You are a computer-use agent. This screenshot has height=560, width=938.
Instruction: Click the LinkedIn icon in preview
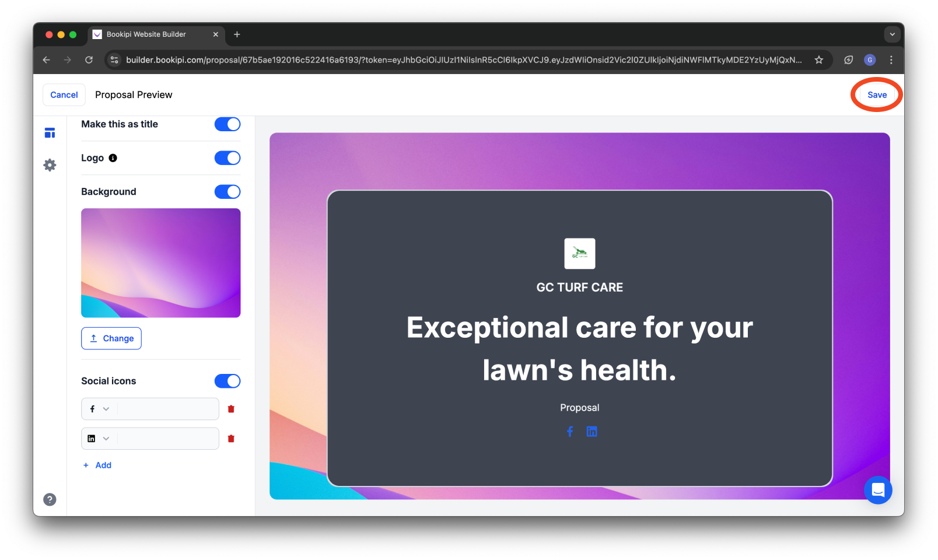(x=591, y=432)
